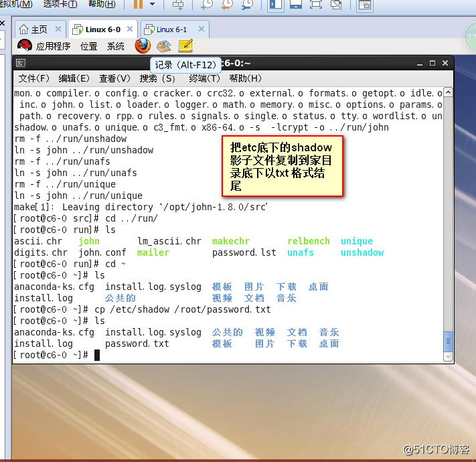Click the terminal scrollbar down arrow
This screenshot has width=476, height=462.
[x=448, y=356]
